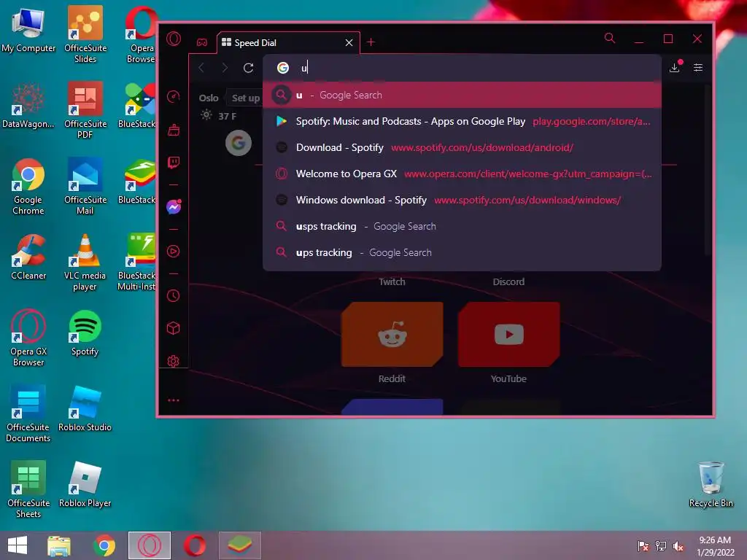Open sidebar three-dots setup menu

pos(174,400)
